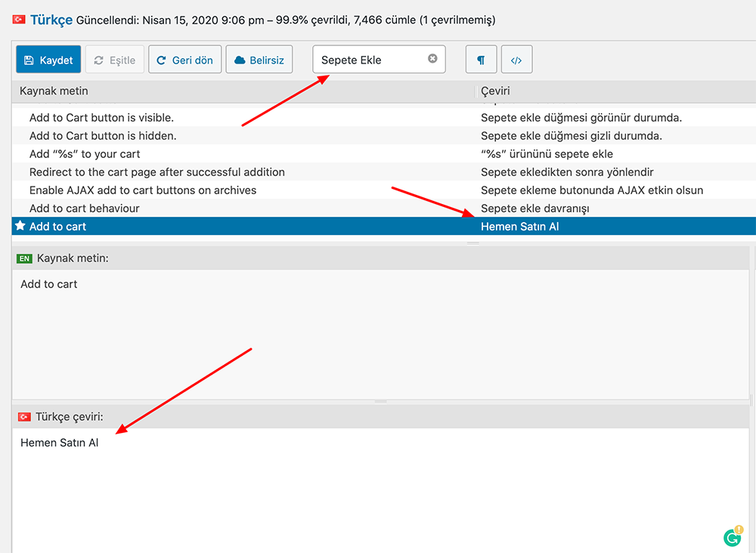Click the refresh icon on Eşitle
756x553 pixels.
(99, 60)
